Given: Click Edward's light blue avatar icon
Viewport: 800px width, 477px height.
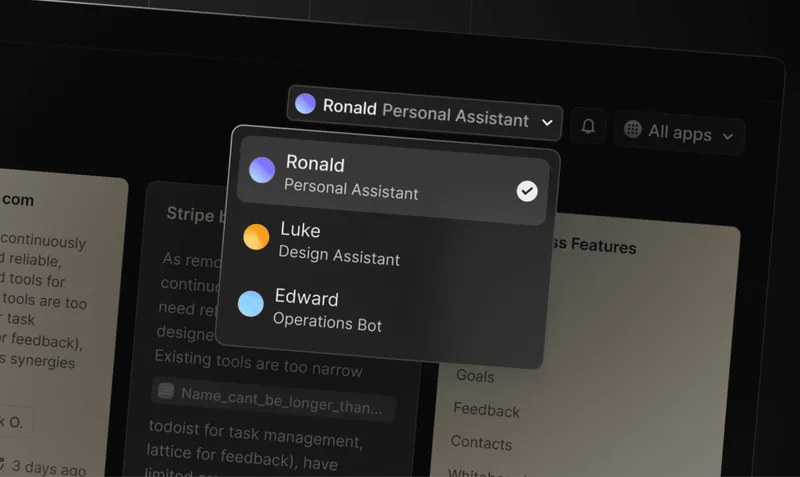Looking at the screenshot, I should 251,304.
